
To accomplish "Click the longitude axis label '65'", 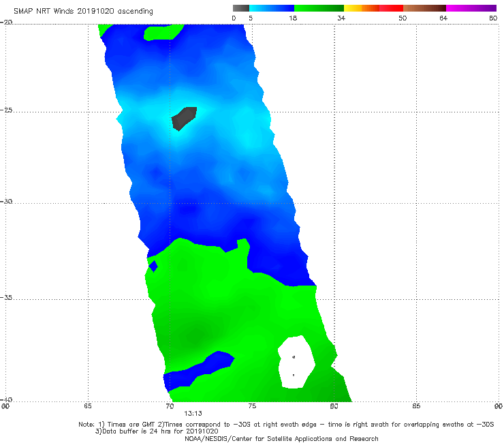I will pyautogui.click(x=88, y=406).
